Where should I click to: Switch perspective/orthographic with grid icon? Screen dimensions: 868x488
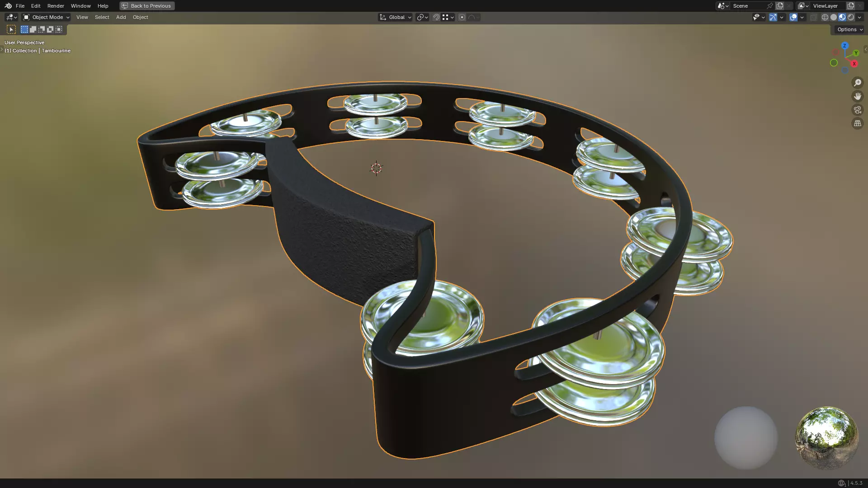pyautogui.click(x=857, y=123)
